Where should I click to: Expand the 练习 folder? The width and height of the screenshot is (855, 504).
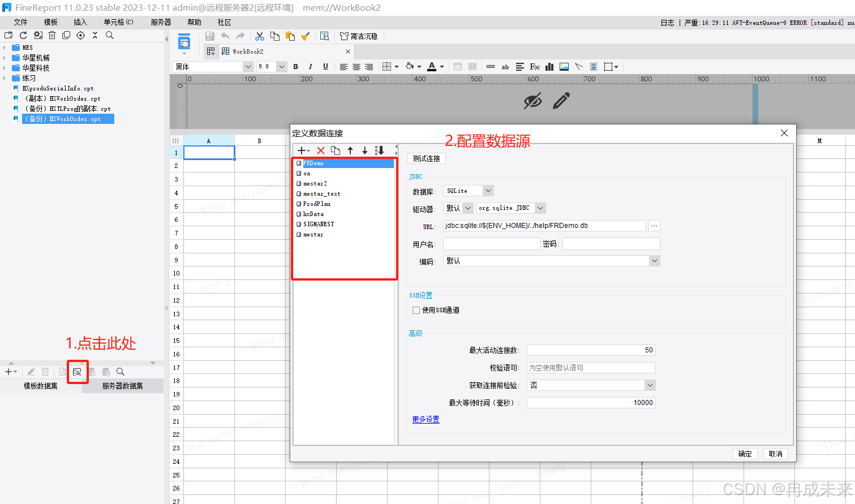click(5, 78)
